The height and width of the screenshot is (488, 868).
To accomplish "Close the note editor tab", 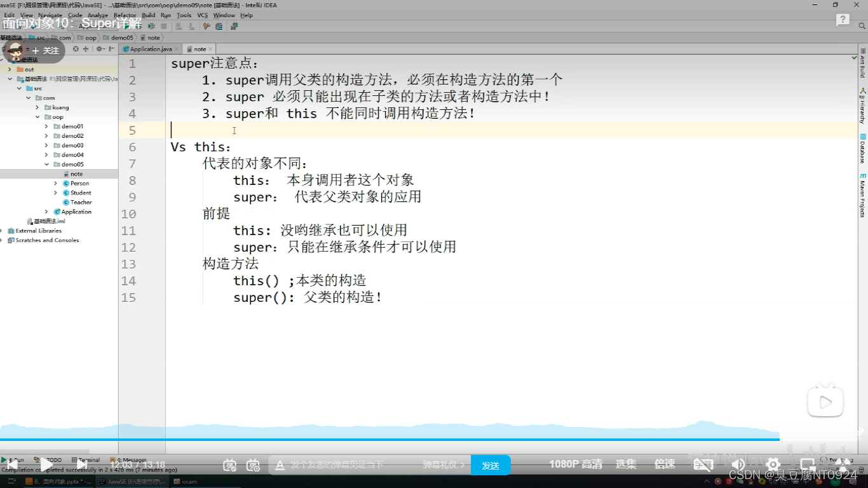I will (210, 49).
